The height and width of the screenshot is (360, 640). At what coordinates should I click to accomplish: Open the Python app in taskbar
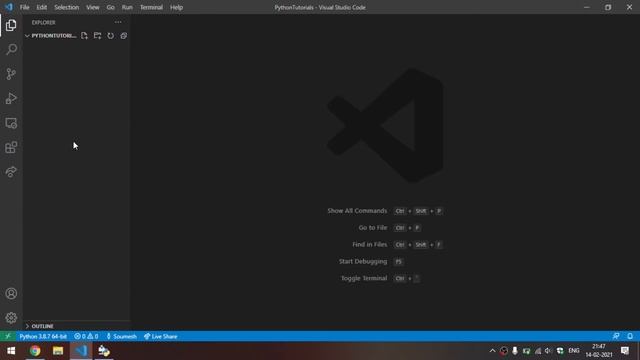pos(104,351)
